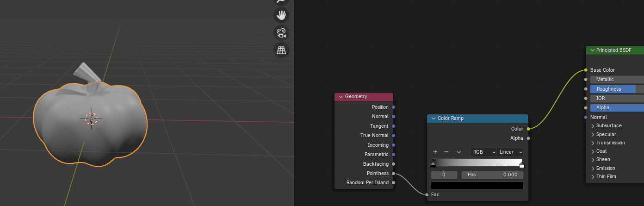Viewport: 644px width, 206px height.
Task: Switch perspective/orthographic with the grid icon
Action: [x=281, y=50]
